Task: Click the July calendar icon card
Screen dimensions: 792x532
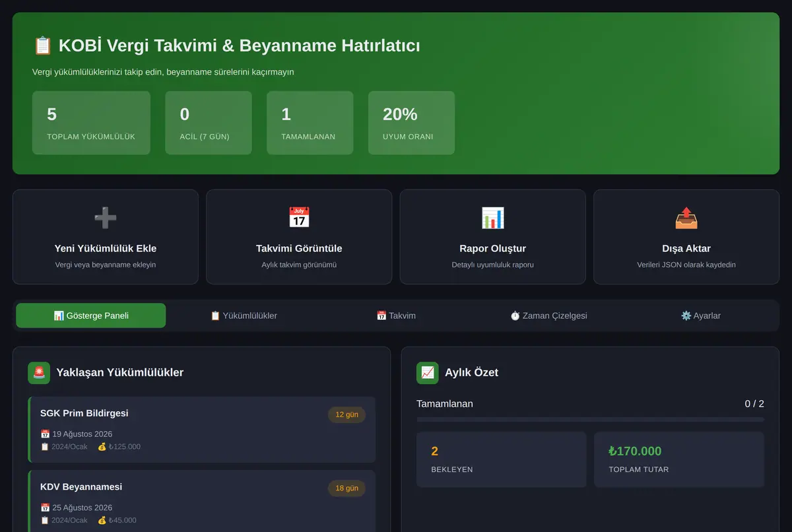Action: [x=299, y=237]
